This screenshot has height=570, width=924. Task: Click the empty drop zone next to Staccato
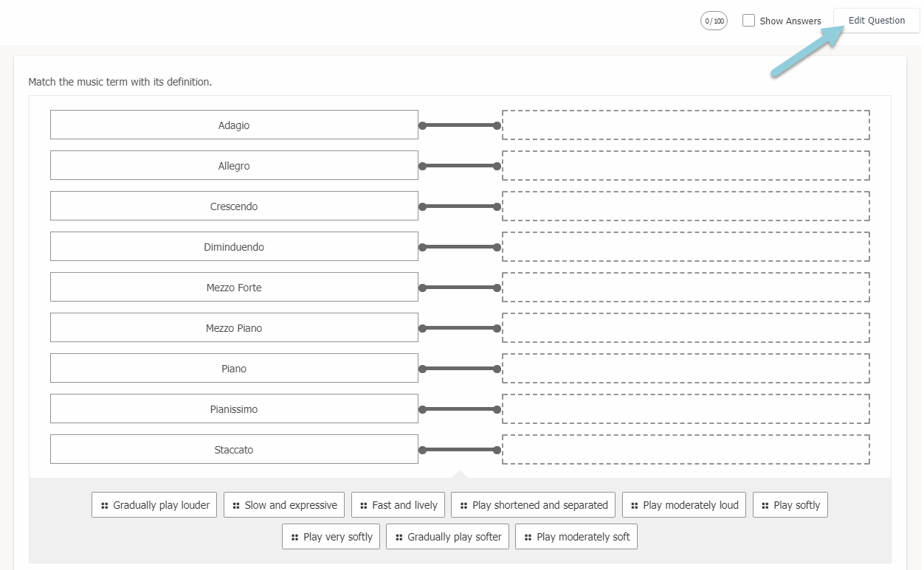pos(686,450)
